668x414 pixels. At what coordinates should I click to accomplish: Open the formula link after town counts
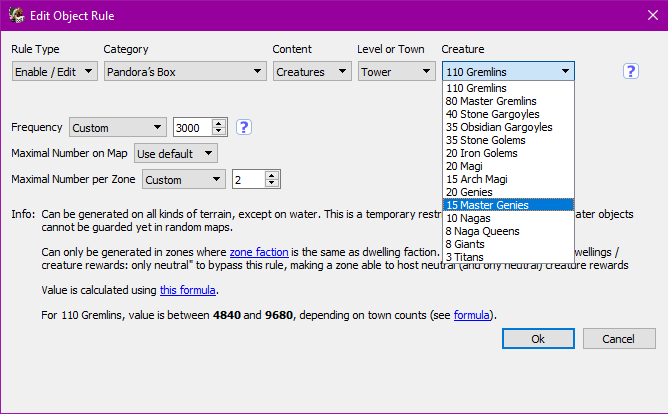coord(472,315)
